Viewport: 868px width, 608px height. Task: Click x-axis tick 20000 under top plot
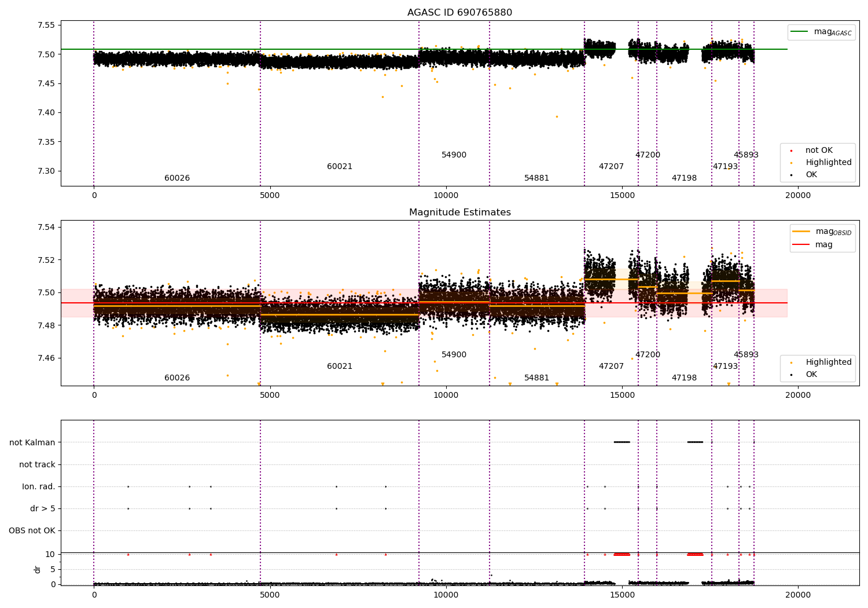coord(798,196)
